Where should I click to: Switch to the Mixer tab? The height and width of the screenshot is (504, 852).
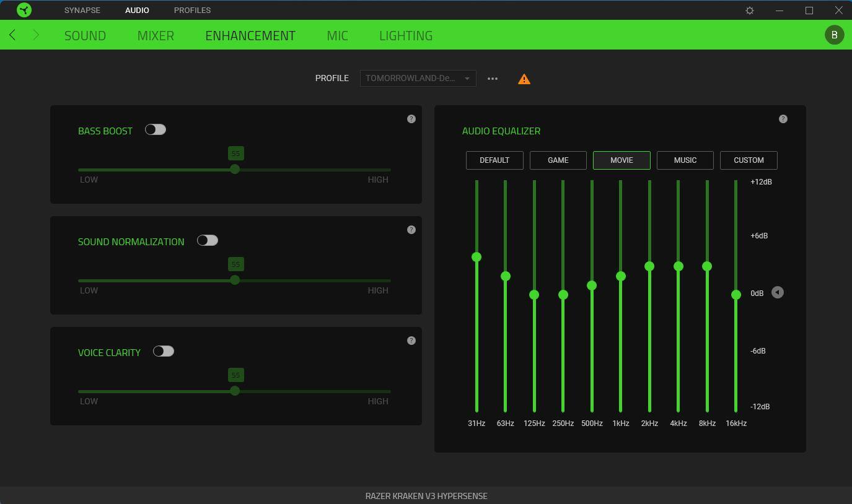[156, 35]
